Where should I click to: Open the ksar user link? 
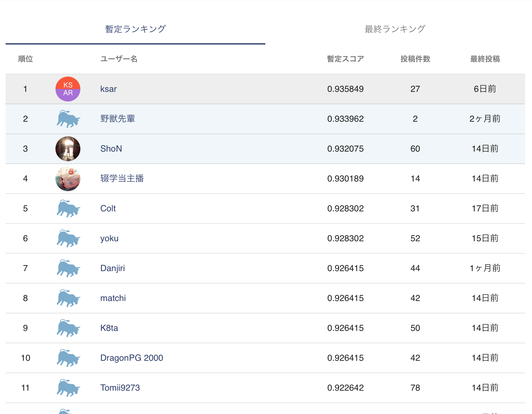click(108, 89)
